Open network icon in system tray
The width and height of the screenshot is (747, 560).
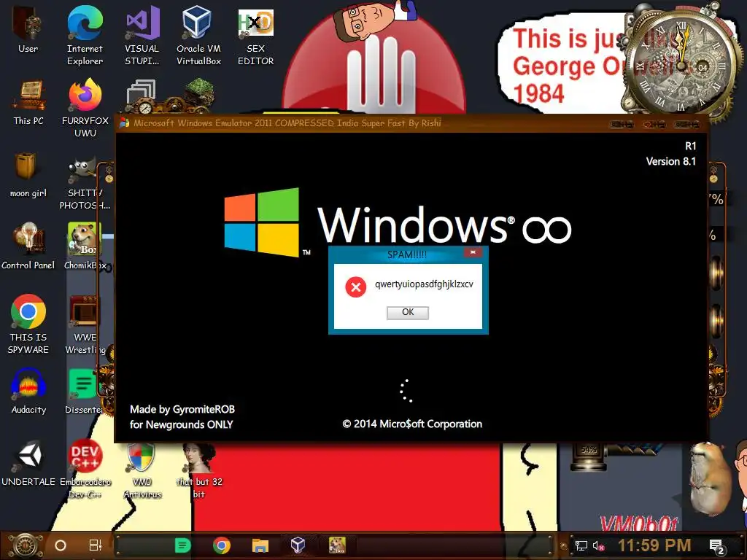pos(581,545)
